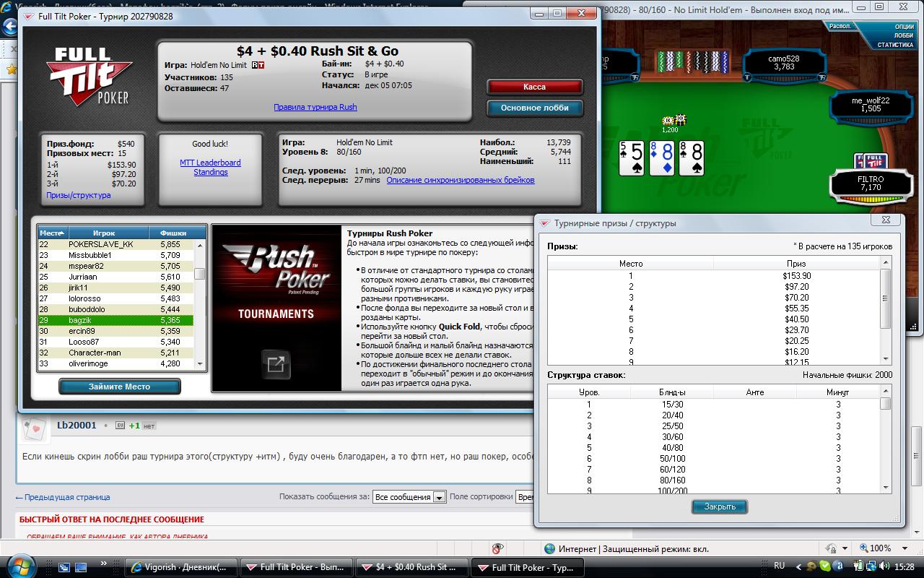The height and width of the screenshot is (578, 924).
Task: Click the ОПЦИИ menu on the poker table
Action: coord(904,27)
